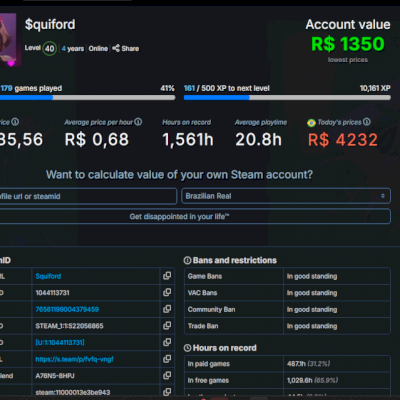This screenshot has width=400, height=400.
Task: Click the R$ 1350 account value
Action: (348, 44)
